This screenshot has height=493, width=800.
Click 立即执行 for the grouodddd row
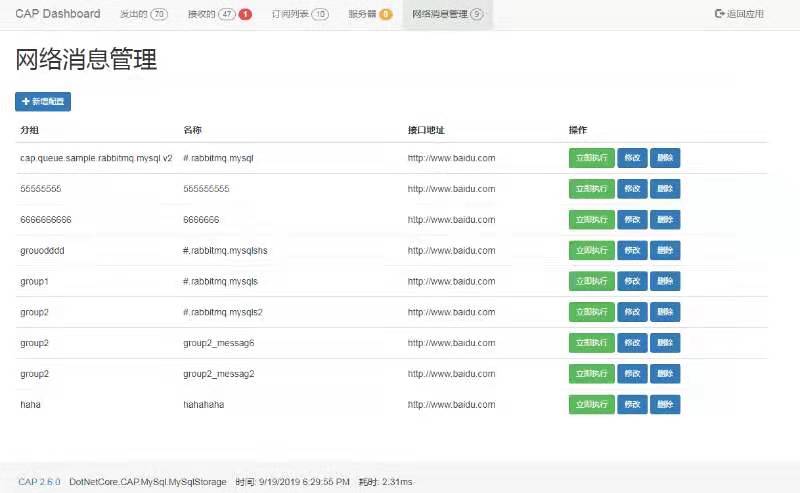tap(591, 251)
